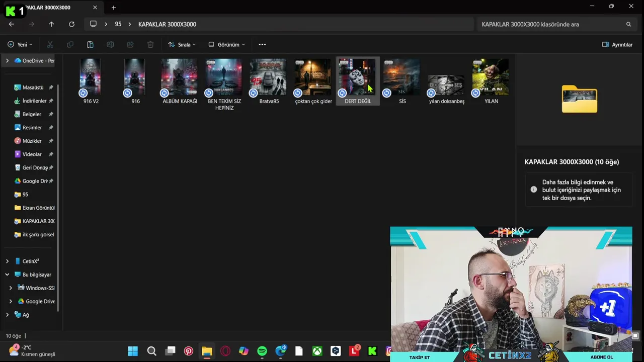644x362 pixels.
Task: Collapse the Bu bilgisayar node
Action: pyautogui.click(x=7, y=275)
